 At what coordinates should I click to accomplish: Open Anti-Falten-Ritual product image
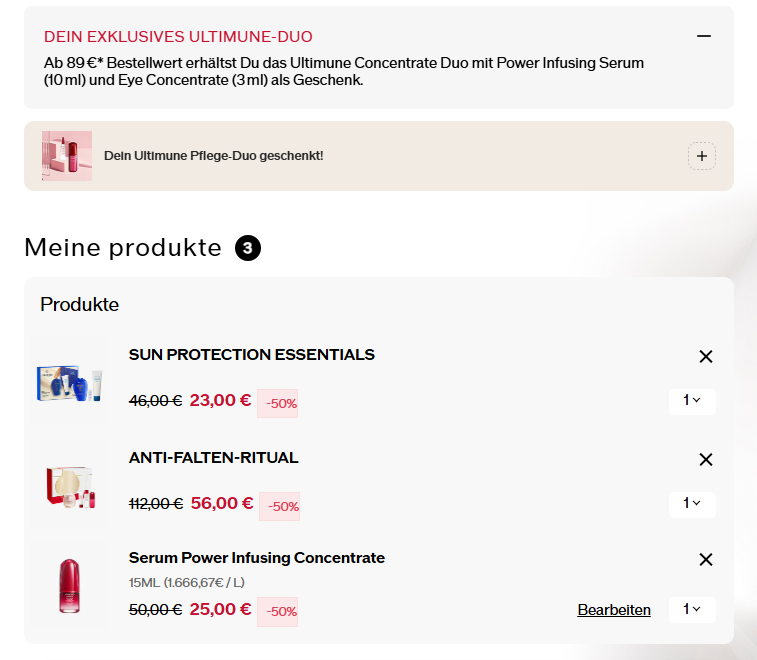point(70,486)
